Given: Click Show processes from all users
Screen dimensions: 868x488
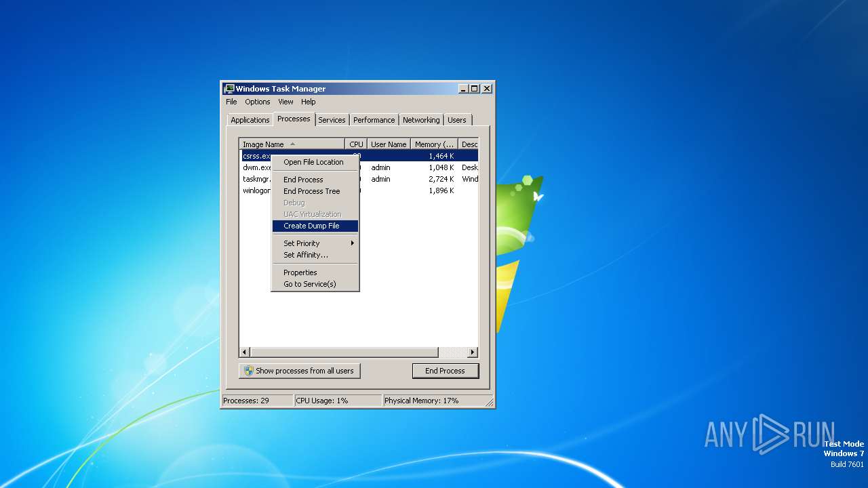Looking at the screenshot, I should [299, 371].
